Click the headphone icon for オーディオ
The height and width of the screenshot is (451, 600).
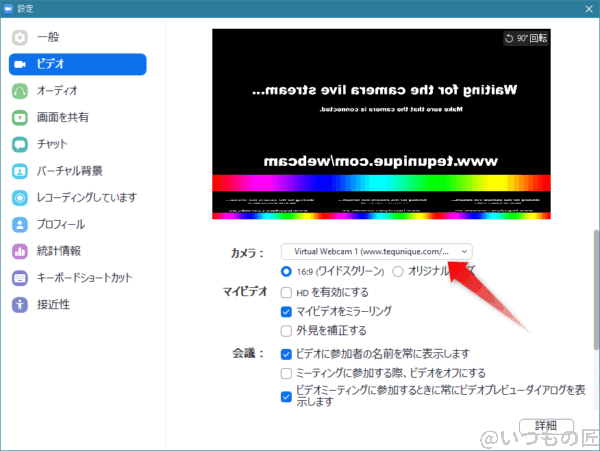click(x=20, y=91)
